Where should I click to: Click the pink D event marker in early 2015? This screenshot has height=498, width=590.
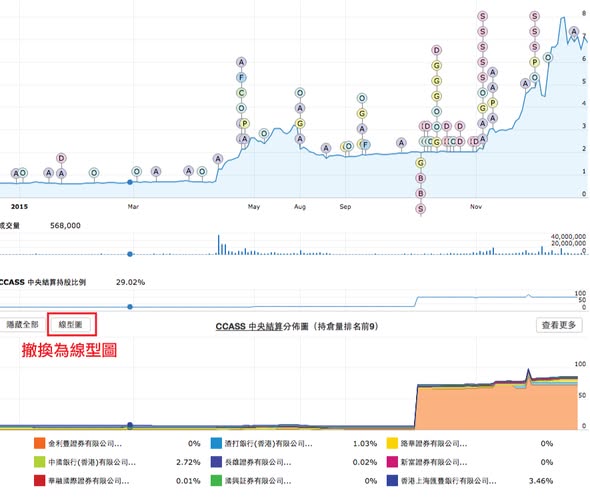(x=61, y=158)
